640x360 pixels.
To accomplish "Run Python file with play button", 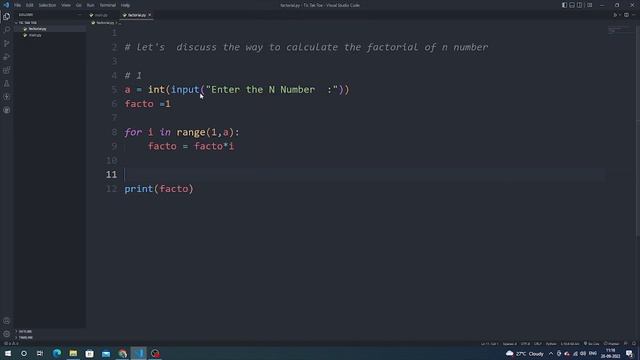I will tap(615, 15).
